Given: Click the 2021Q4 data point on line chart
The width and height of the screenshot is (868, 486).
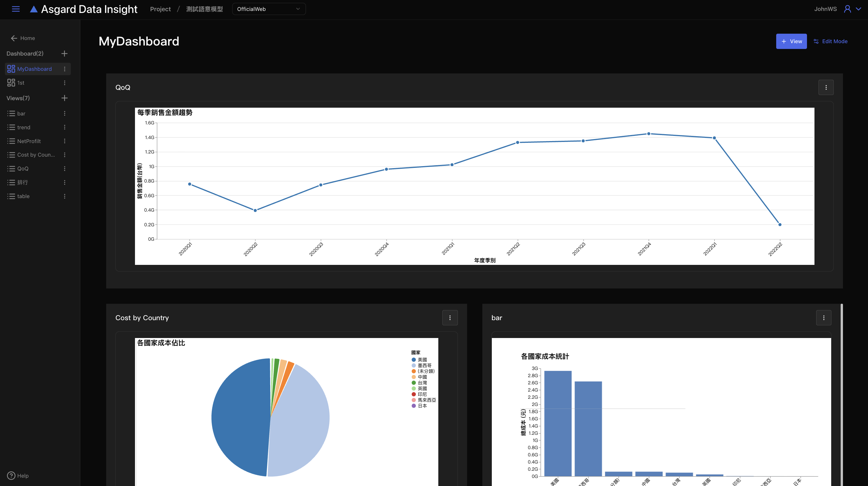Looking at the screenshot, I should pyautogui.click(x=649, y=134).
